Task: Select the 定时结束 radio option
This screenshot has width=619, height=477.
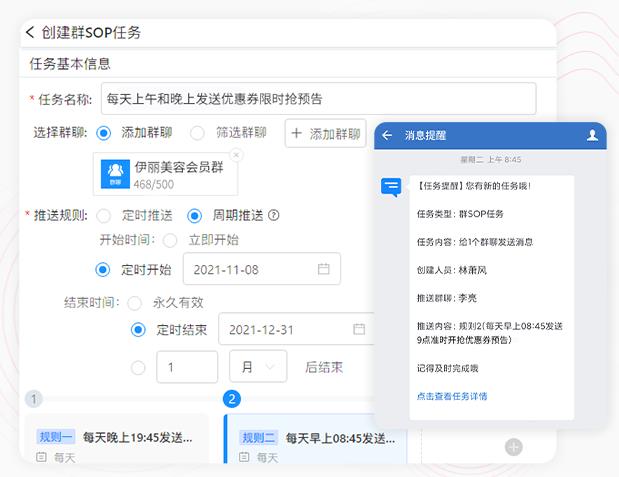Action: (x=138, y=330)
